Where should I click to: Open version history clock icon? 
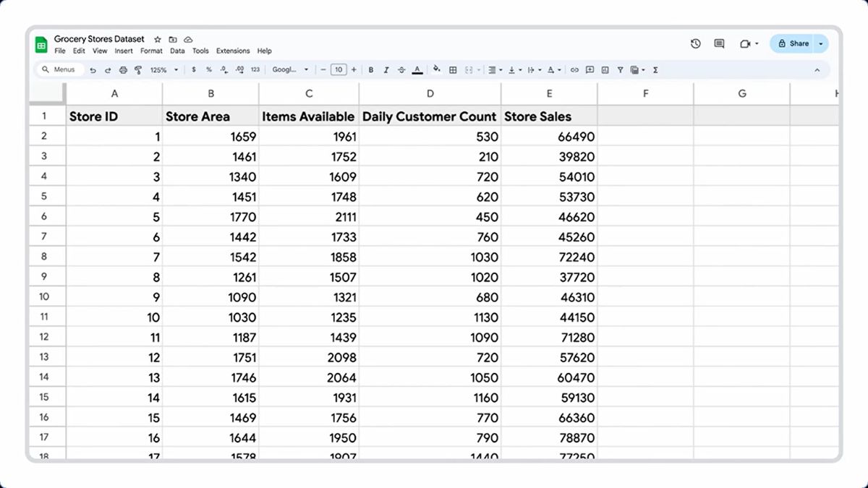[x=695, y=44]
